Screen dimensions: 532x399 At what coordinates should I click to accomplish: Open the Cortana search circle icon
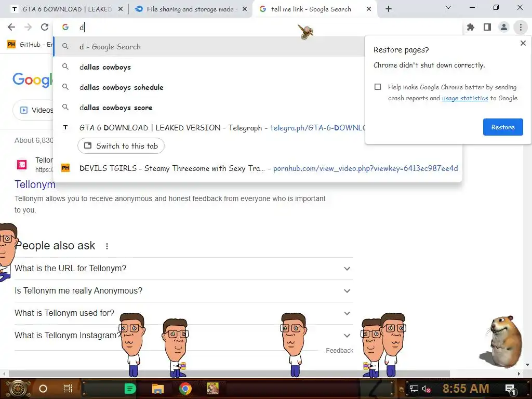(43, 389)
